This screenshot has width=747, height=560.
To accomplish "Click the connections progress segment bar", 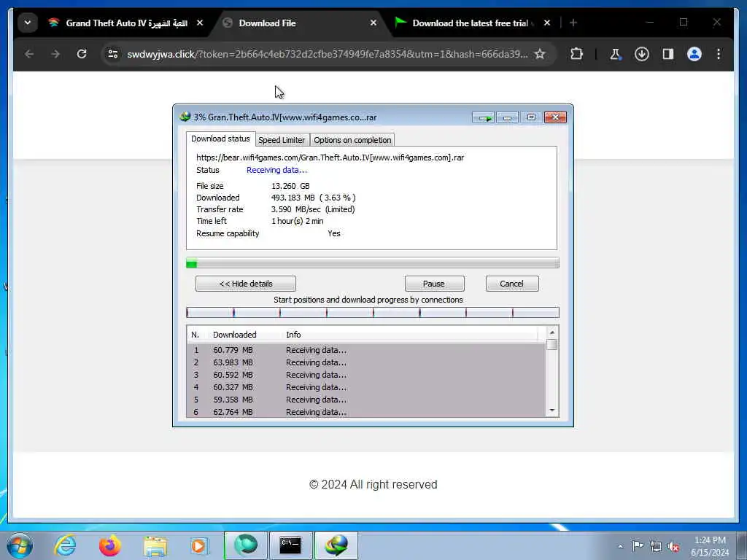I will coord(373,313).
